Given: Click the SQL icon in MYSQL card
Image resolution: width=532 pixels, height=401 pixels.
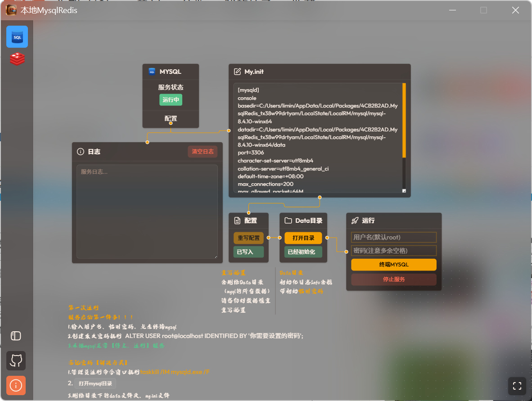Looking at the screenshot, I should (152, 72).
